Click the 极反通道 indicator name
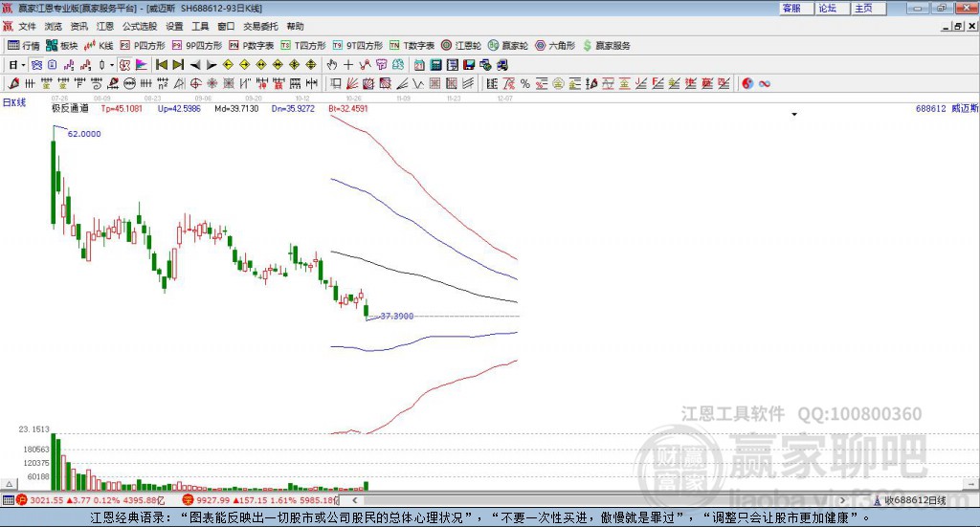Viewport: 980px width, 527px height. click(x=69, y=108)
